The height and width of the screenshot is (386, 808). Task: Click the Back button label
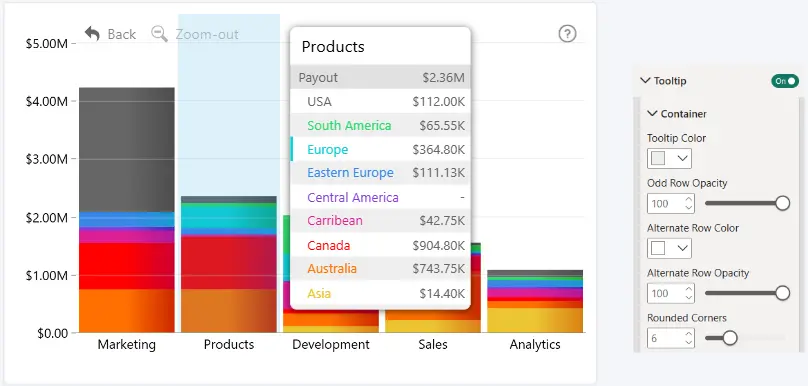pos(122,34)
